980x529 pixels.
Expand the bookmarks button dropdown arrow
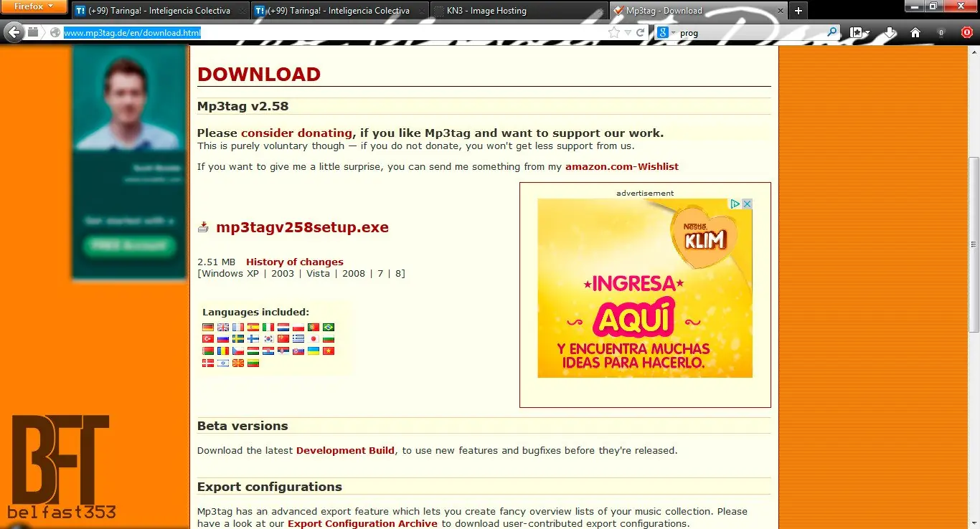click(x=867, y=33)
